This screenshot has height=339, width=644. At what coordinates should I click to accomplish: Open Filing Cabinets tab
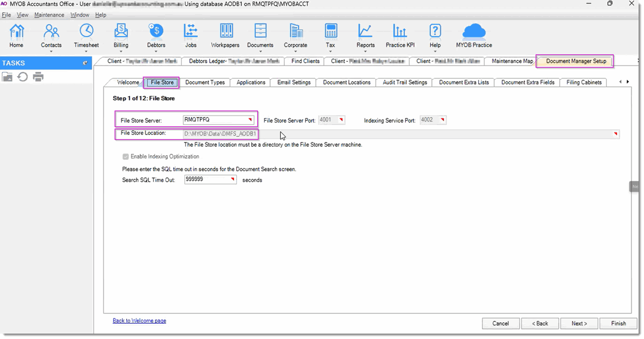coord(584,82)
